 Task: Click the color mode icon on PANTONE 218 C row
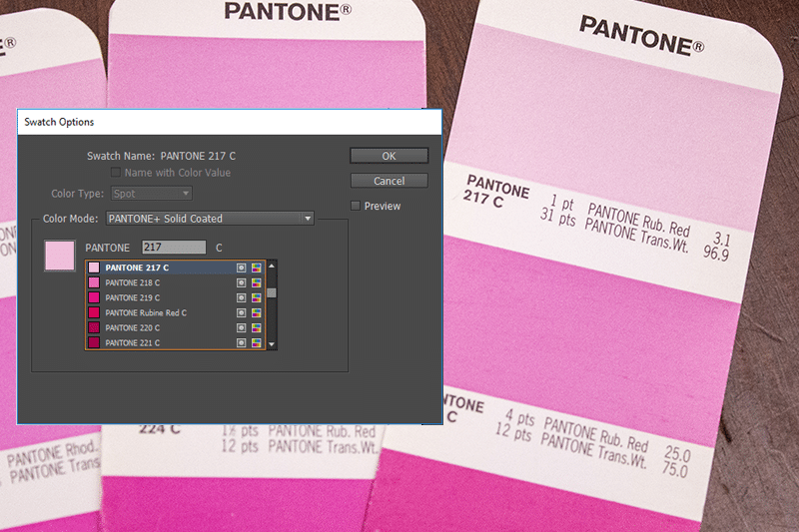coord(256,282)
